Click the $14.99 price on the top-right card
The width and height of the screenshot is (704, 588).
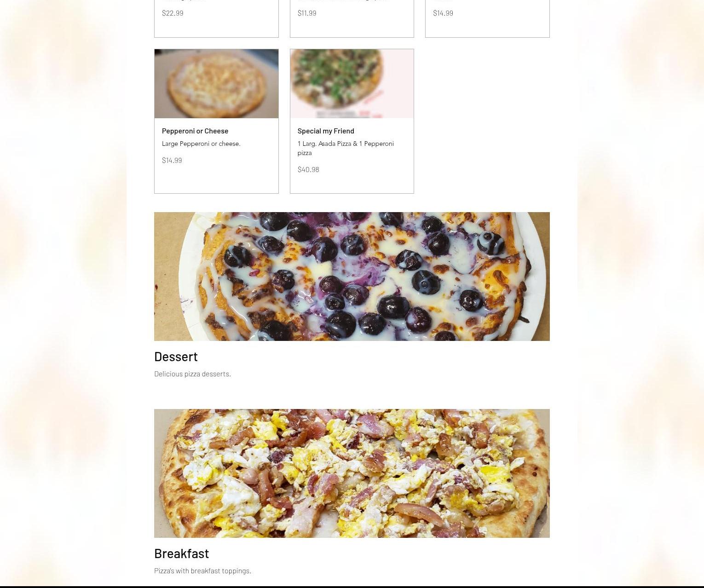(443, 13)
